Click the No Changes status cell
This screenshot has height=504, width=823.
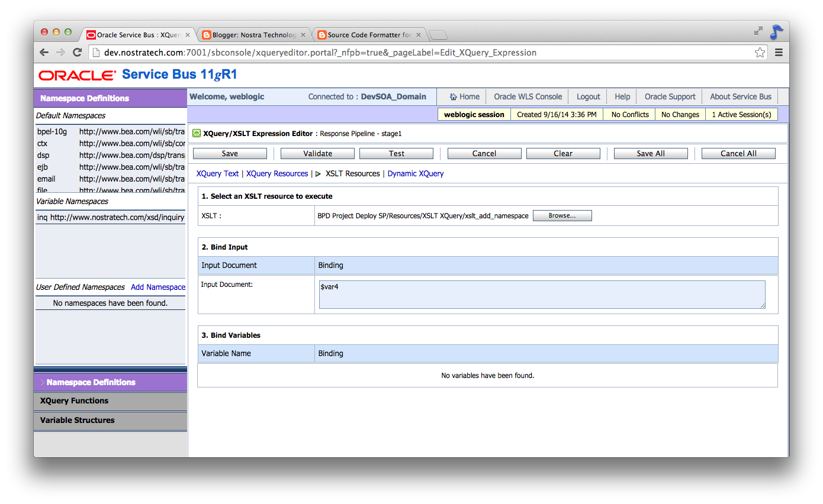680,115
